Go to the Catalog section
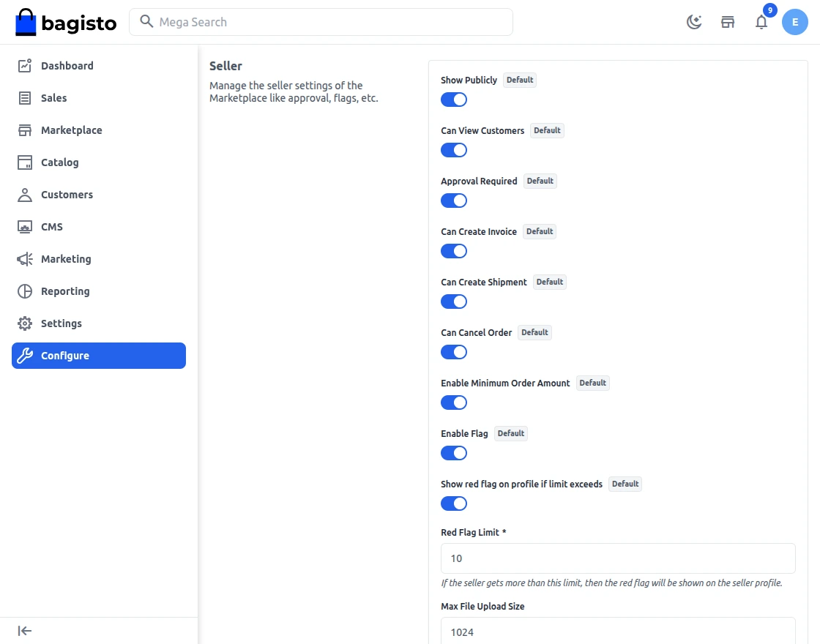820x644 pixels. pos(59,162)
